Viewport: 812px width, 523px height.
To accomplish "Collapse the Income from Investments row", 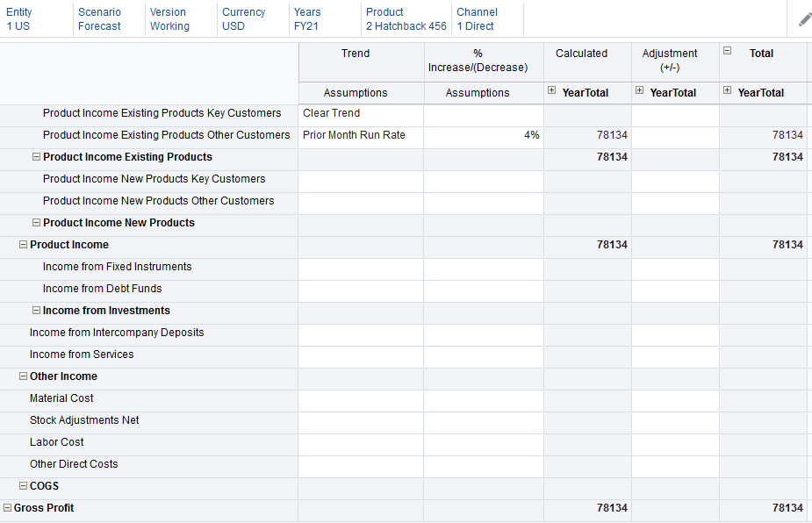I will pyautogui.click(x=36, y=310).
